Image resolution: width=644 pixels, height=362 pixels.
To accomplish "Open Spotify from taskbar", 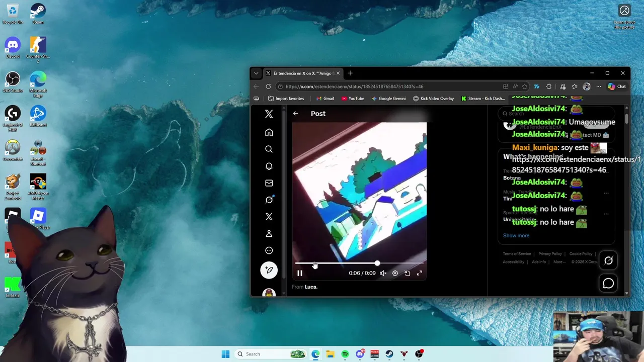I will [345, 354].
